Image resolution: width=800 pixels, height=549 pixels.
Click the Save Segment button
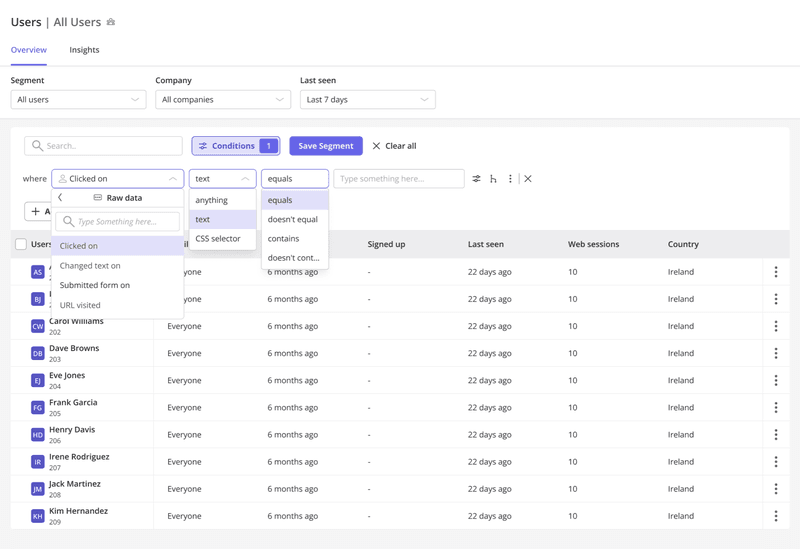[x=325, y=146]
